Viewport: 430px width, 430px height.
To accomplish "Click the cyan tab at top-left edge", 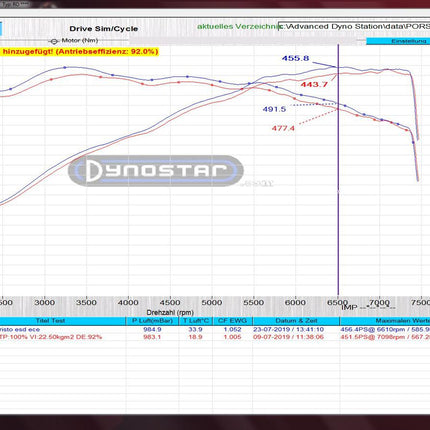I will pyautogui.click(x=1, y=29).
